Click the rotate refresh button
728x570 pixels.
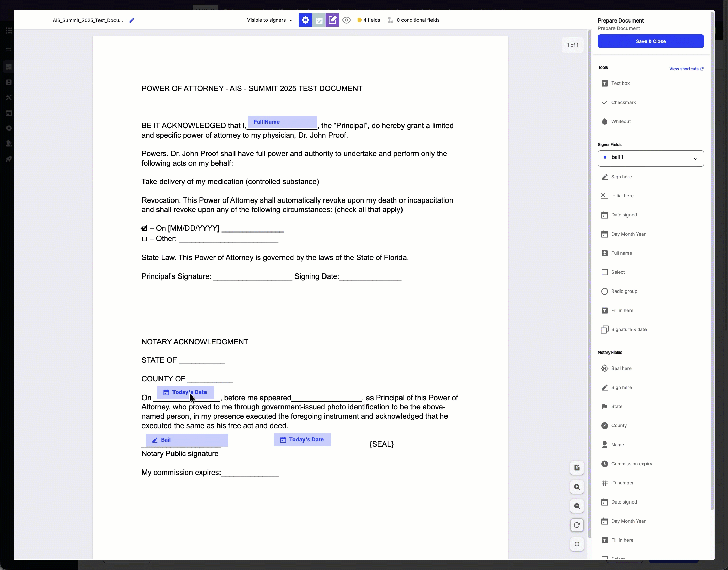577,525
